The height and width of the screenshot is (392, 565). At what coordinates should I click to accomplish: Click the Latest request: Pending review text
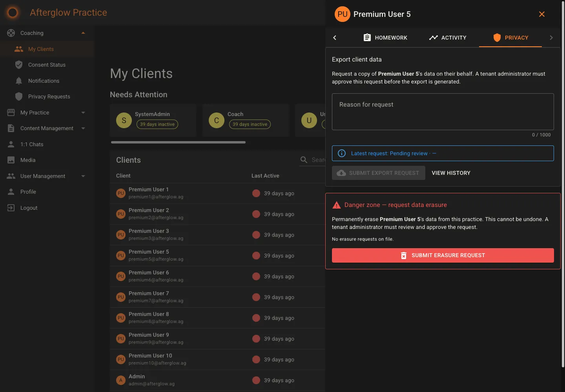[389, 153]
